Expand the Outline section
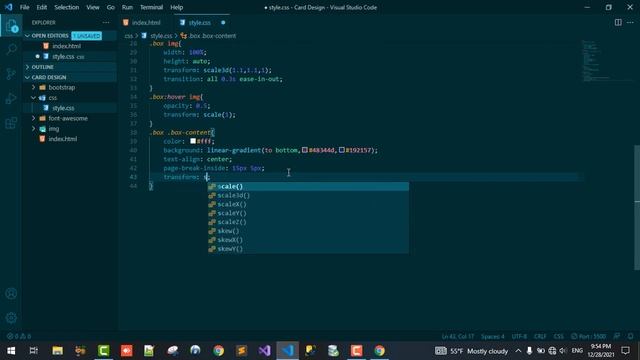 [70, 67]
